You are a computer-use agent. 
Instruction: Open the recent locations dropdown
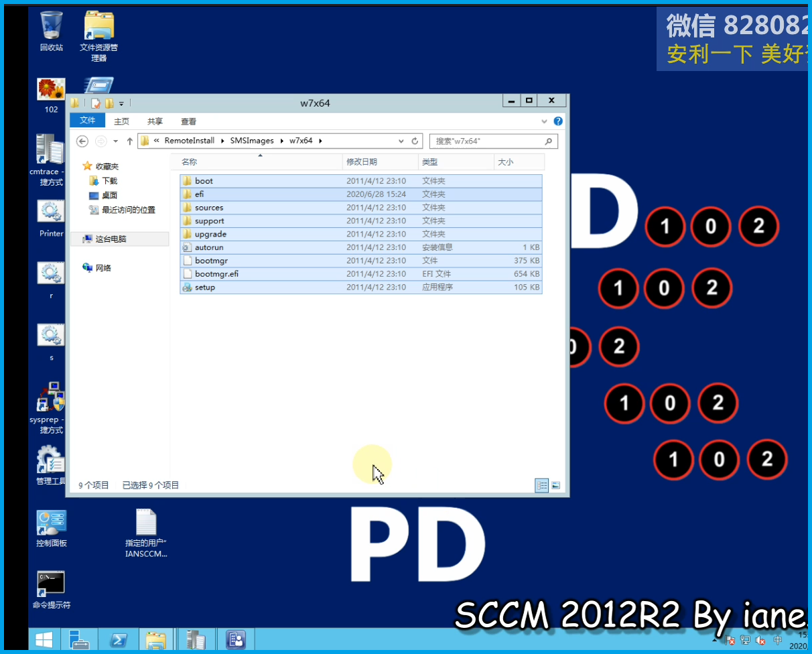coord(115,141)
